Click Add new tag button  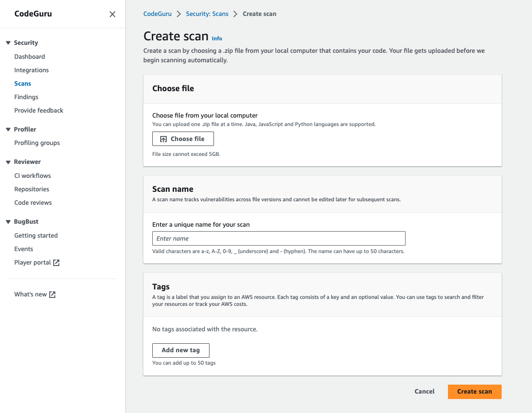coord(181,350)
